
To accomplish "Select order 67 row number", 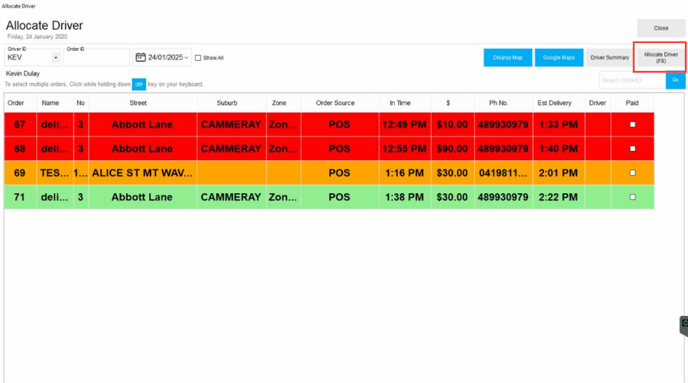I will (x=20, y=125).
